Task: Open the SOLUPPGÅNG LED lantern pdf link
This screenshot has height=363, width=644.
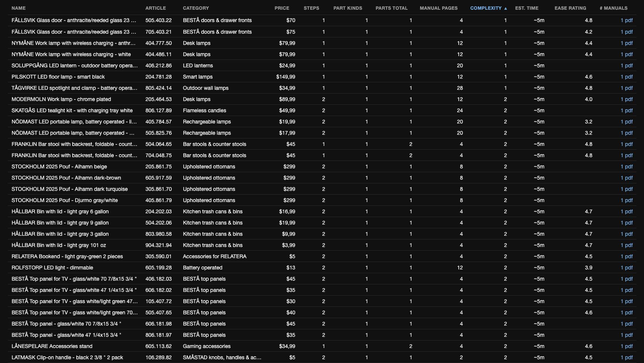Action: (626, 65)
